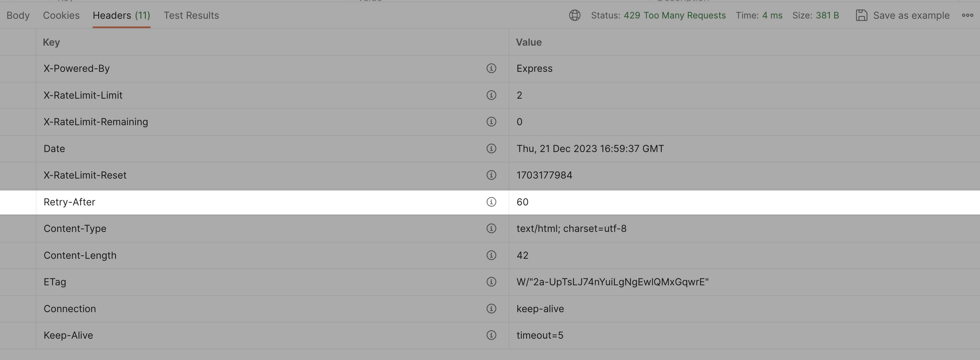Click the info icon beside X-Powered-By
This screenshot has width=980, height=360.
coord(491,69)
